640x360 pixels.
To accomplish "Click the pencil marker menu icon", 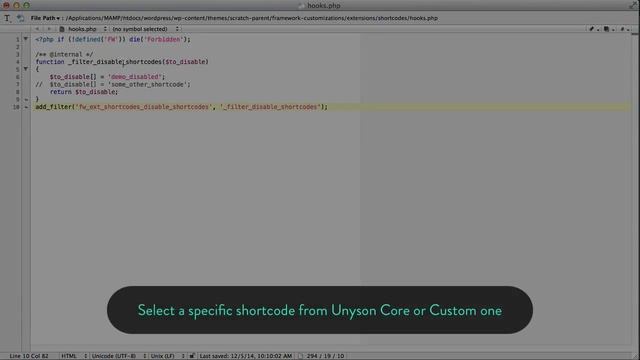I will [593, 29].
